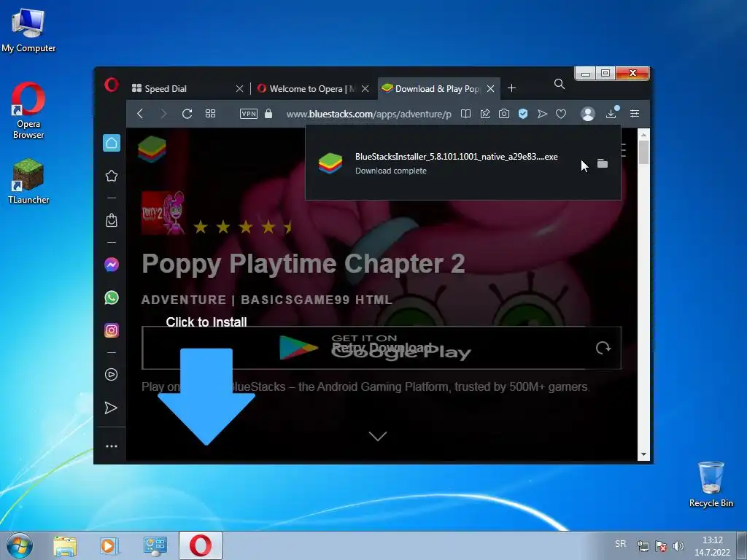
Task: Open WhatsApp in sidebar
Action: tap(112, 297)
